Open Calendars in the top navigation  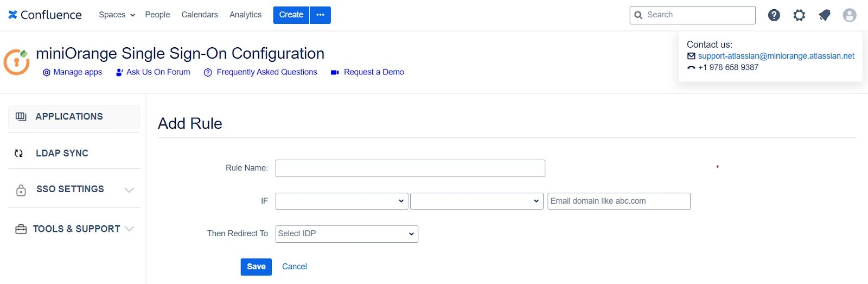pyautogui.click(x=200, y=15)
